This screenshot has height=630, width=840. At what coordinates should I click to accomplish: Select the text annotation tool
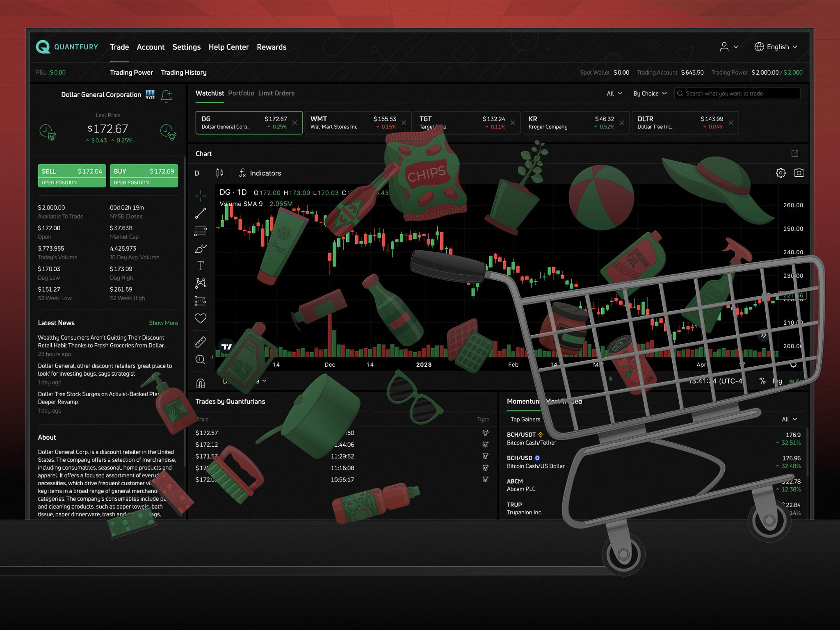[x=200, y=266]
